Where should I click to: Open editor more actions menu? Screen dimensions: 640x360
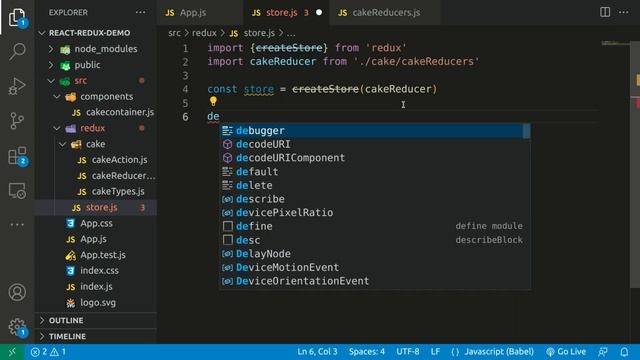click(x=624, y=12)
